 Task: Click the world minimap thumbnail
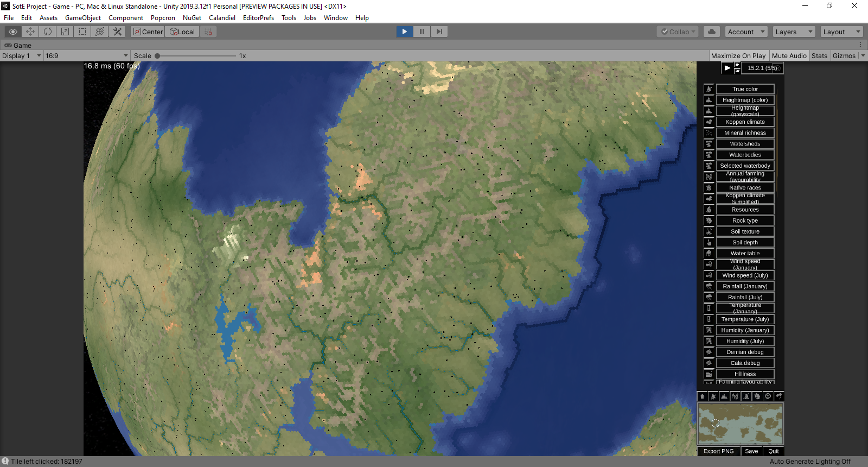click(741, 424)
